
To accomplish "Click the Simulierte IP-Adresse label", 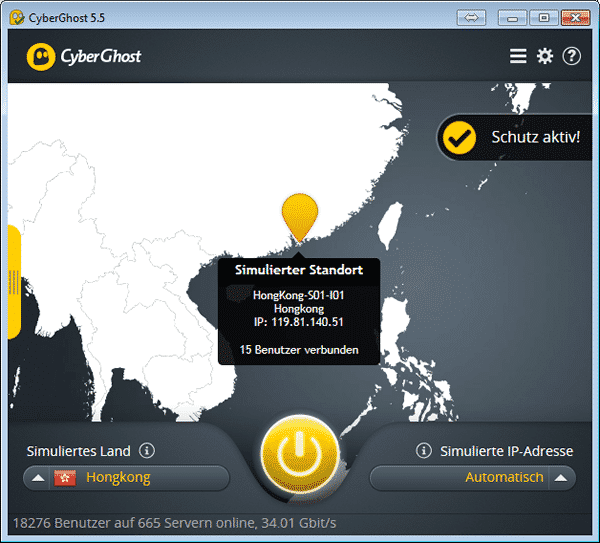I will [x=507, y=451].
